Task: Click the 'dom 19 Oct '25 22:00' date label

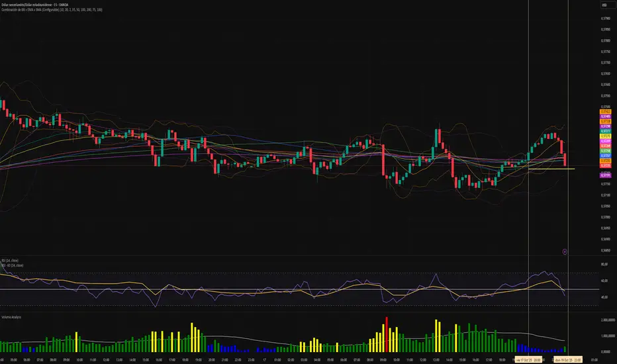Action: (568, 359)
